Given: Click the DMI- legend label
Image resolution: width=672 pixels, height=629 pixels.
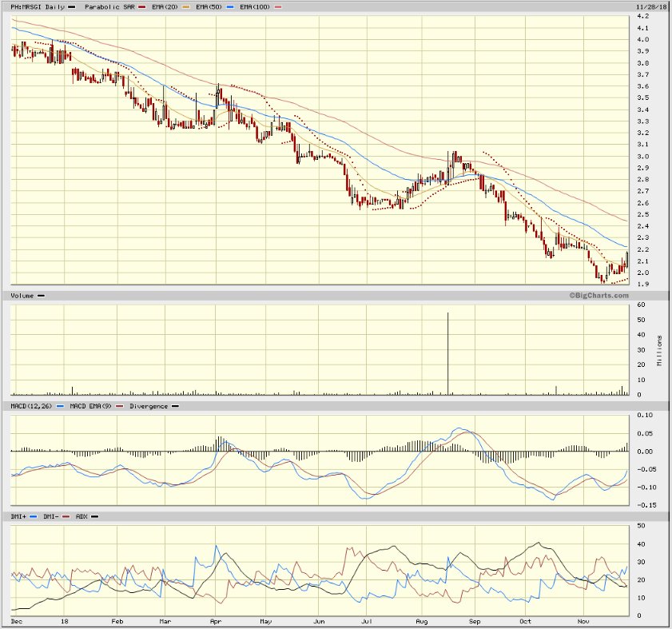Looking at the screenshot, I should coord(50,516).
